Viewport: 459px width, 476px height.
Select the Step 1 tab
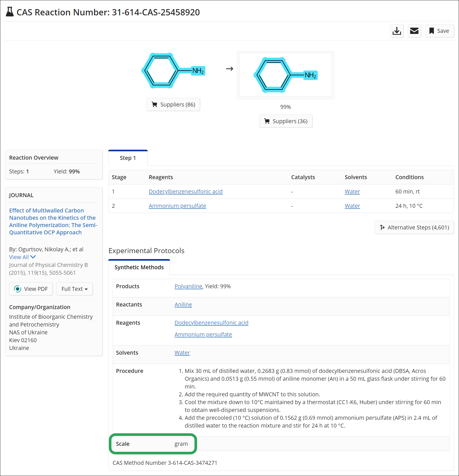pos(128,158)
